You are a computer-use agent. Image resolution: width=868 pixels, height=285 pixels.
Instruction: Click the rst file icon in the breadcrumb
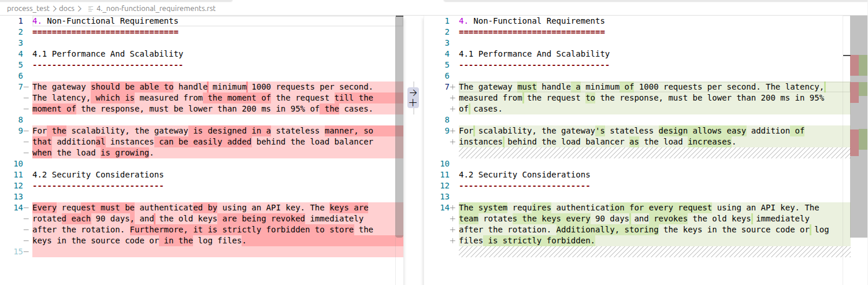click(x=90, y=9)
